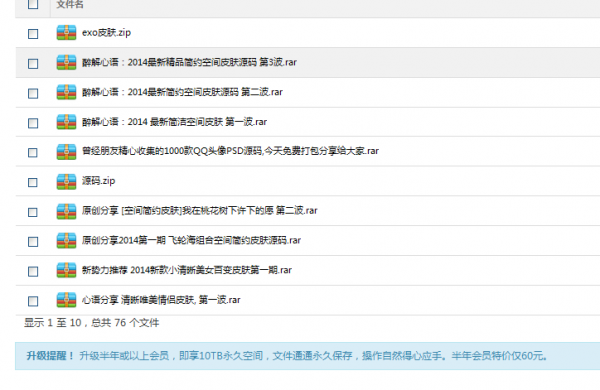The height and width of the screenshot is (390, 600).
Task: Click archive icon of 桃花树下 第二波.rar
Action: [x=66, y=211]
